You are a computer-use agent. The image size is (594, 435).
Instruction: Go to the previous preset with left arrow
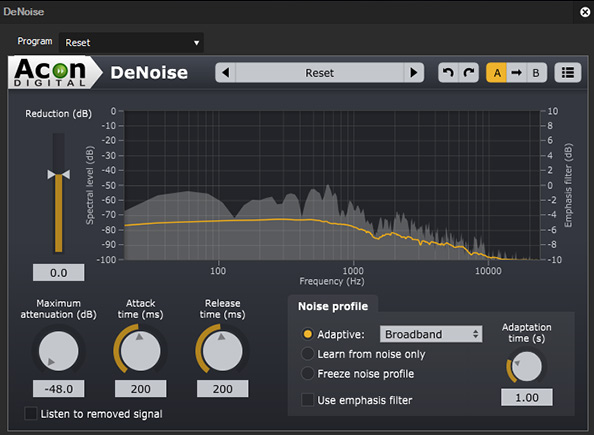pos(226,72)
